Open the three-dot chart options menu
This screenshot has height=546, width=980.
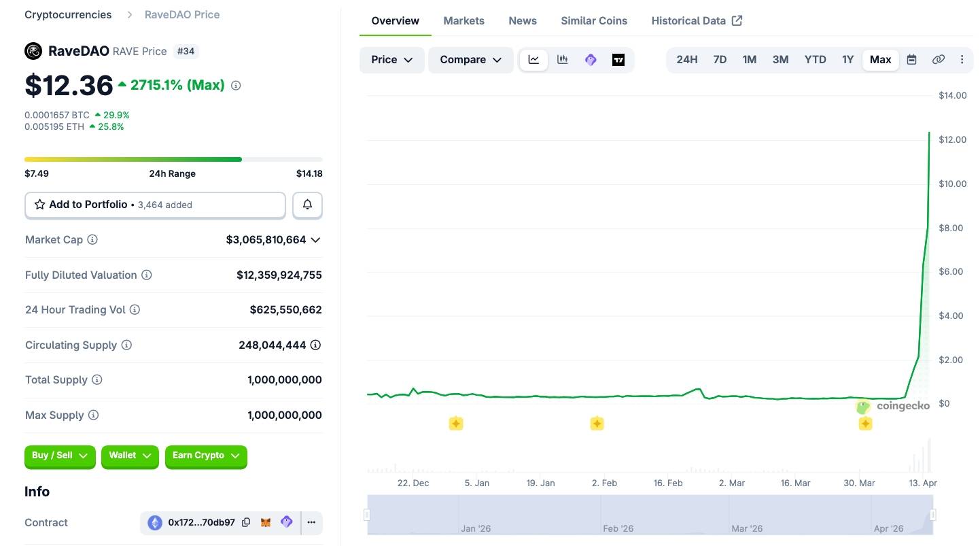[962, 60]
